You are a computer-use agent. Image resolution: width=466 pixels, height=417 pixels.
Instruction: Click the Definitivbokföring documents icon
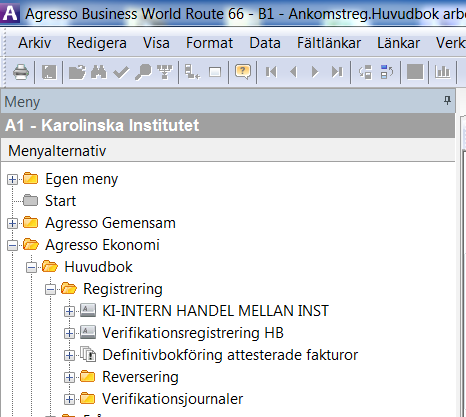click(88, 354)
